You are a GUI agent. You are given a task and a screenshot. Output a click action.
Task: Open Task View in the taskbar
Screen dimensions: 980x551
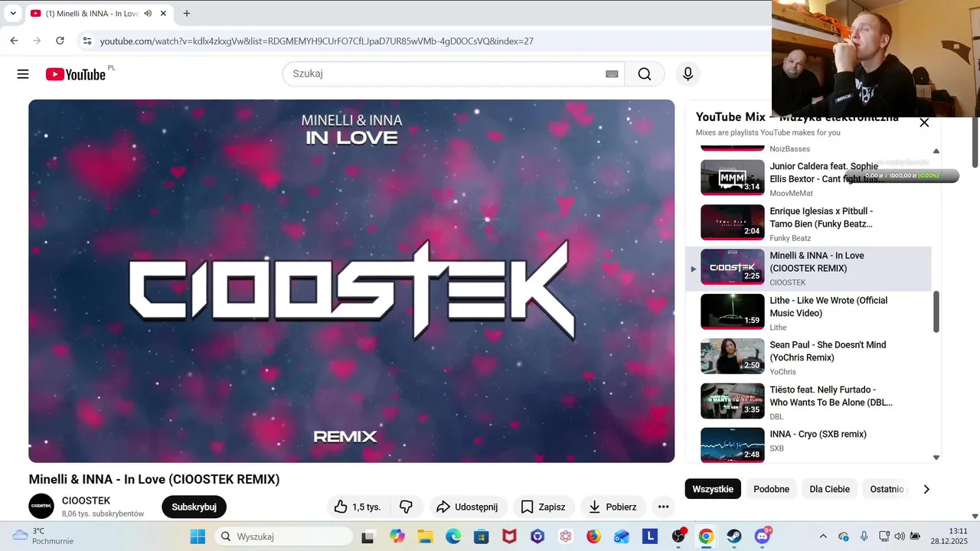pyautogui.click(x=367, y=536)
